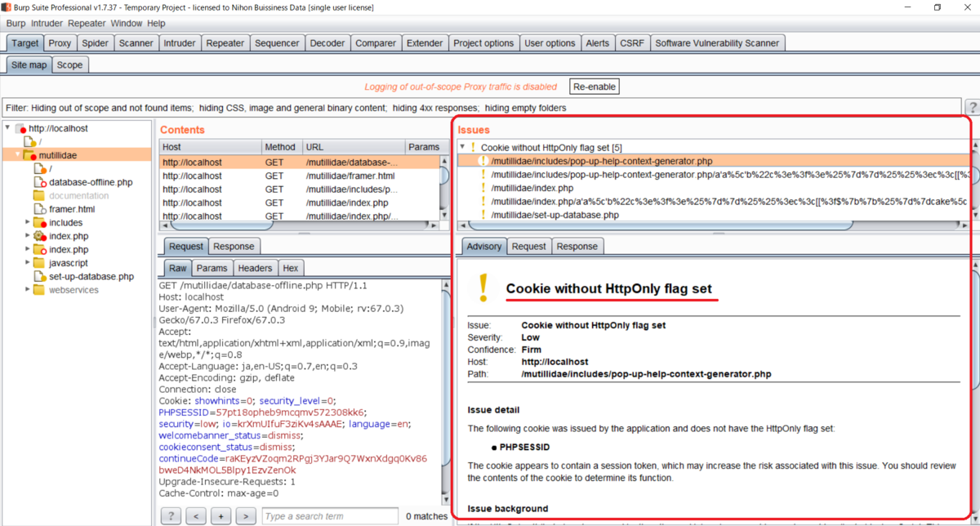Image resolution: width=980 pixels, height=526 pixels.
Task: Show the Advisory tab
Action: pyautogui.click(x=484, y=246)
